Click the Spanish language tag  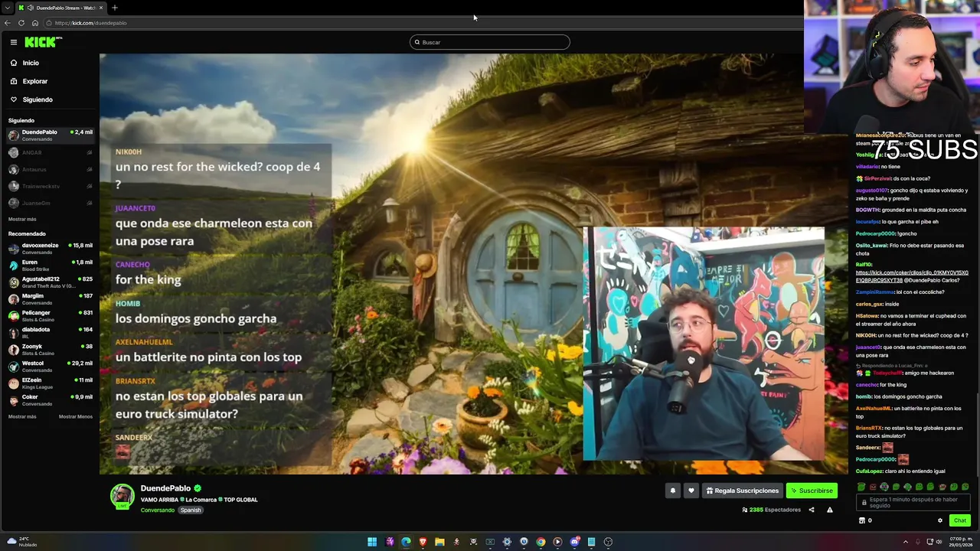click(x=191, y=510)
